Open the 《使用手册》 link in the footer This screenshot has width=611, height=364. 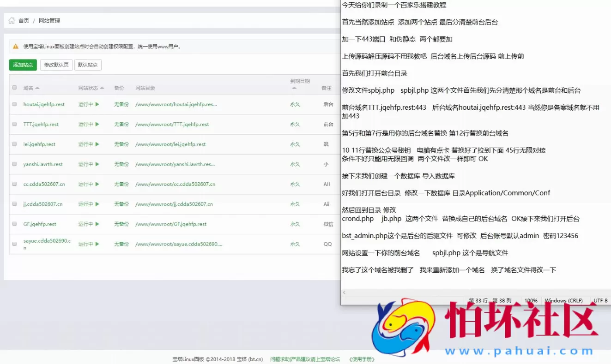(362, 359)
